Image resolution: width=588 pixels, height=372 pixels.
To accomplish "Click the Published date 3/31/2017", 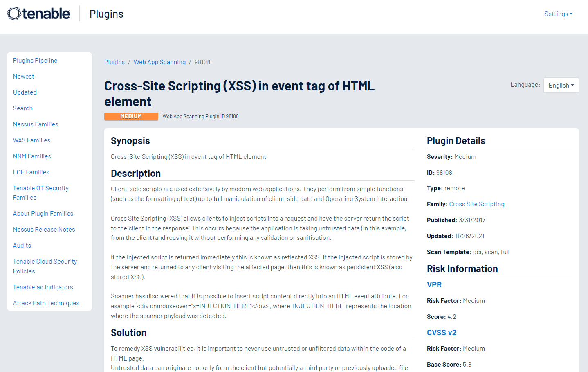I will click(x=472, y=220).
